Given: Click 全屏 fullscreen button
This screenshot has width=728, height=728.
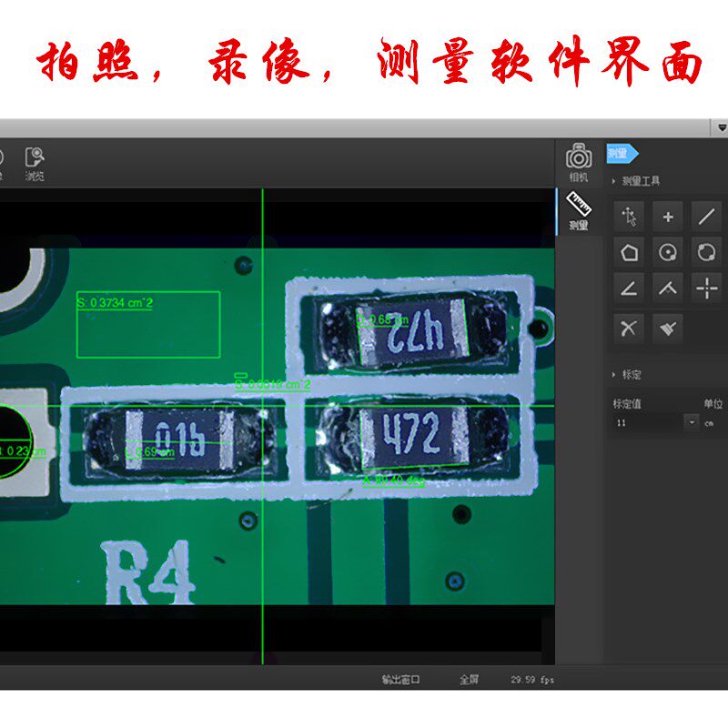Looking at the screenshot, I should 469,679.
